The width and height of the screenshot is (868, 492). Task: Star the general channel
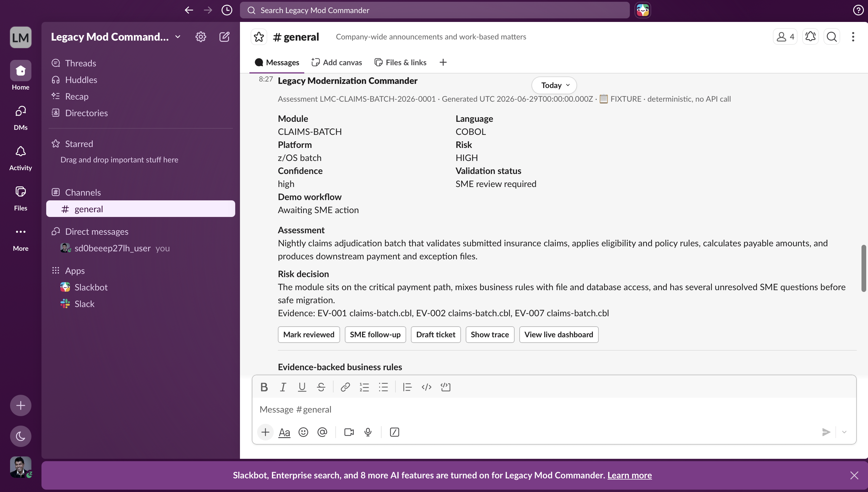click(259, 37)
